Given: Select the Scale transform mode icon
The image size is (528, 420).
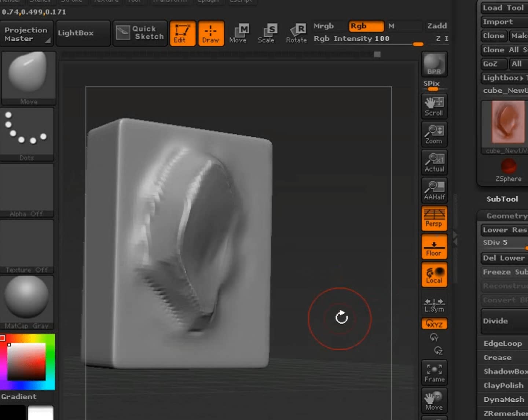Looking at the screenshot, I should [x=266, y=33].
